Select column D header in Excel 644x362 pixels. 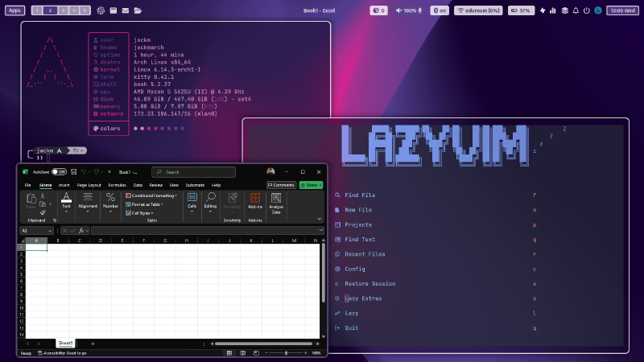[101, 241]
